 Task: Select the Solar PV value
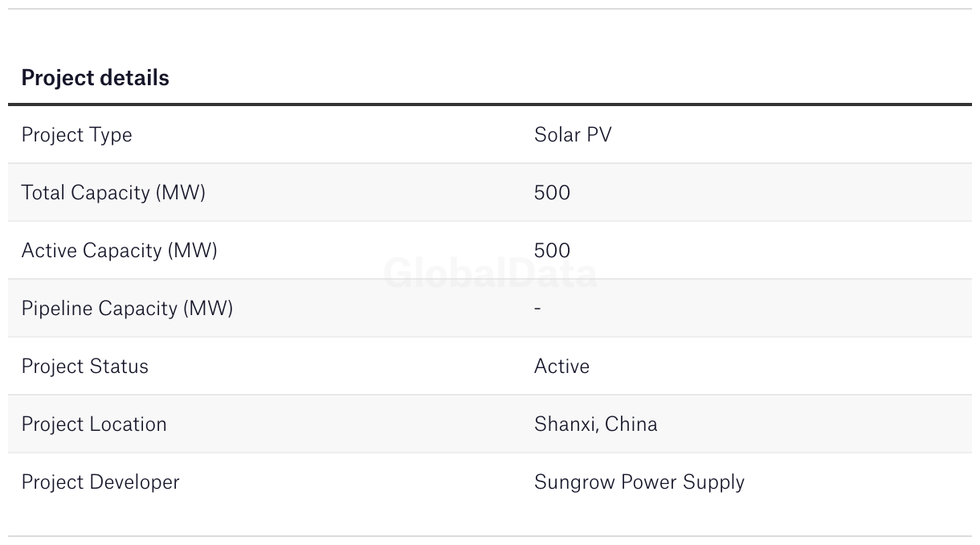[572, 135]
